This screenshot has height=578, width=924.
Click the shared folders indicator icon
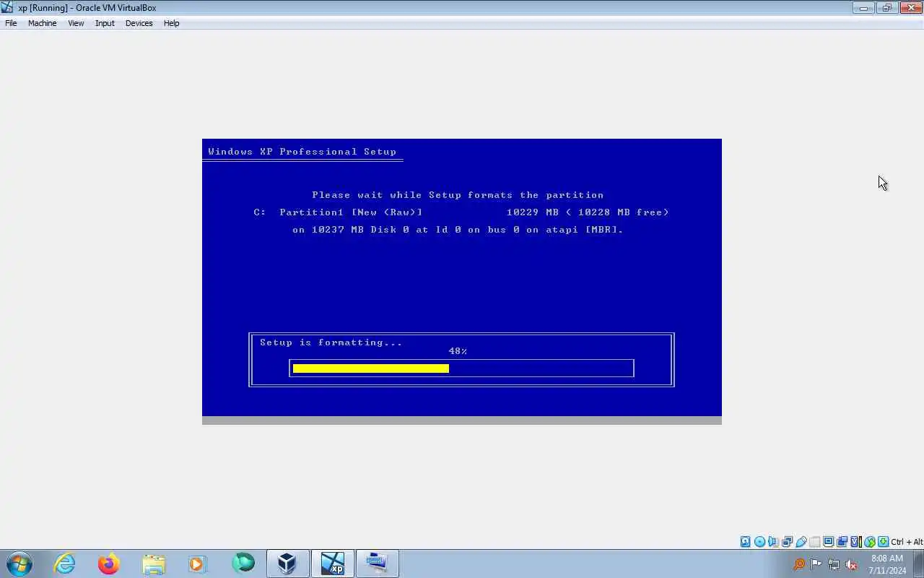(815, 542)
